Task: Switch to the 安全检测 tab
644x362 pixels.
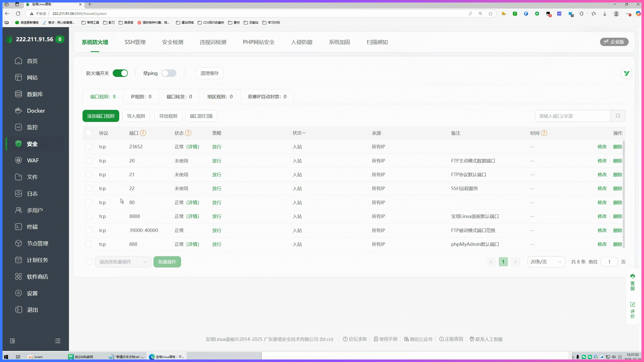Action: point(173,42)
